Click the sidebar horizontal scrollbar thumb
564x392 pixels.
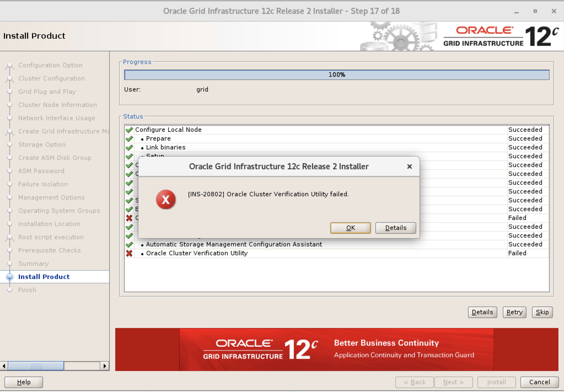[x=36, y=366]
